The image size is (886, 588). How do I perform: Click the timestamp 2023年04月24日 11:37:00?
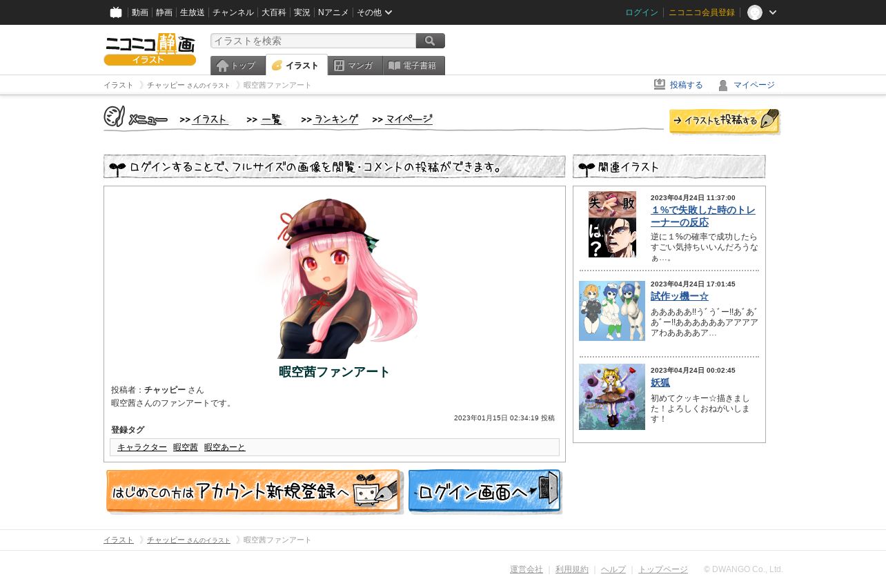pos(693,198)
